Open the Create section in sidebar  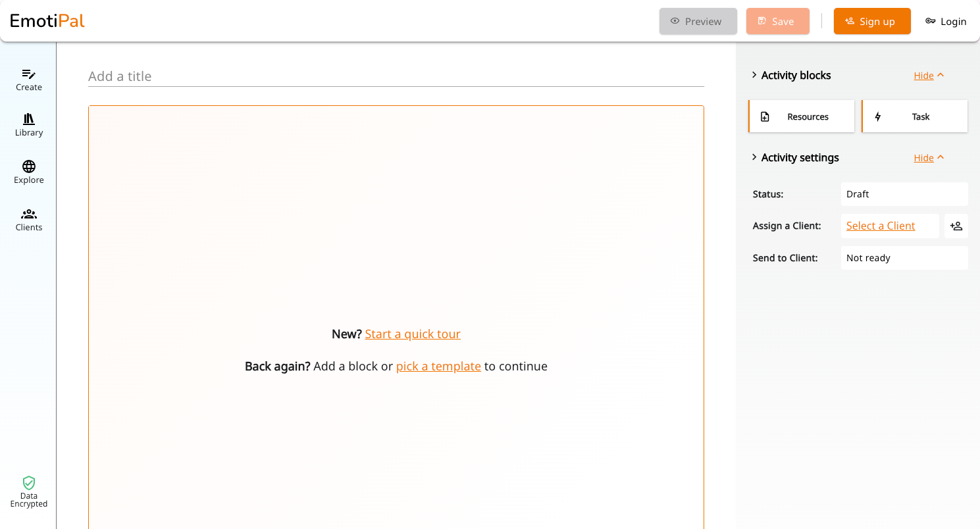coord(28,80)
